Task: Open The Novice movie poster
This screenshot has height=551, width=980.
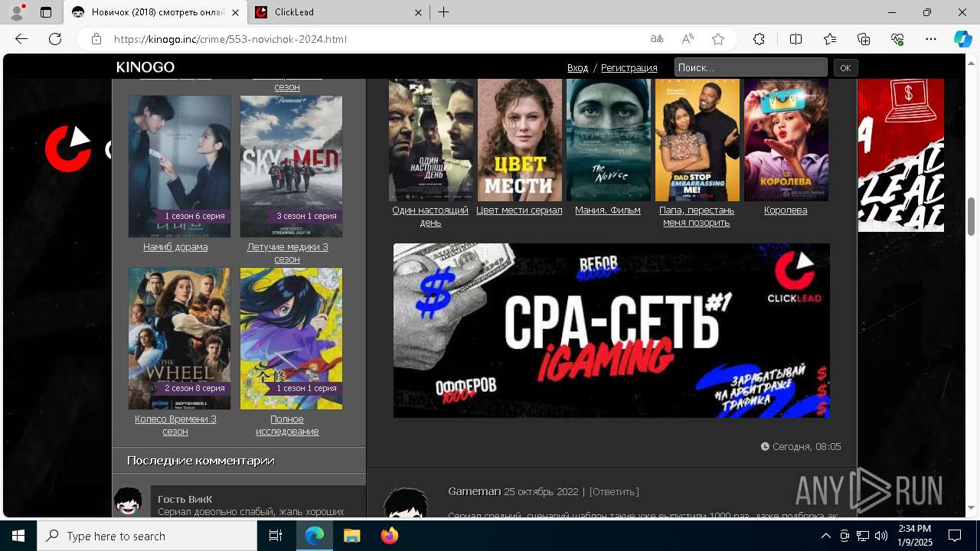Action: (608, 140)
